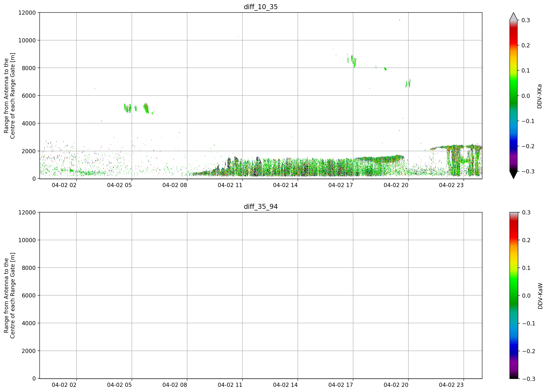Screen dimensions: 547x392
Task: Click "04-02 11" under the diff_10_35 plot
Action: point(230,185)
